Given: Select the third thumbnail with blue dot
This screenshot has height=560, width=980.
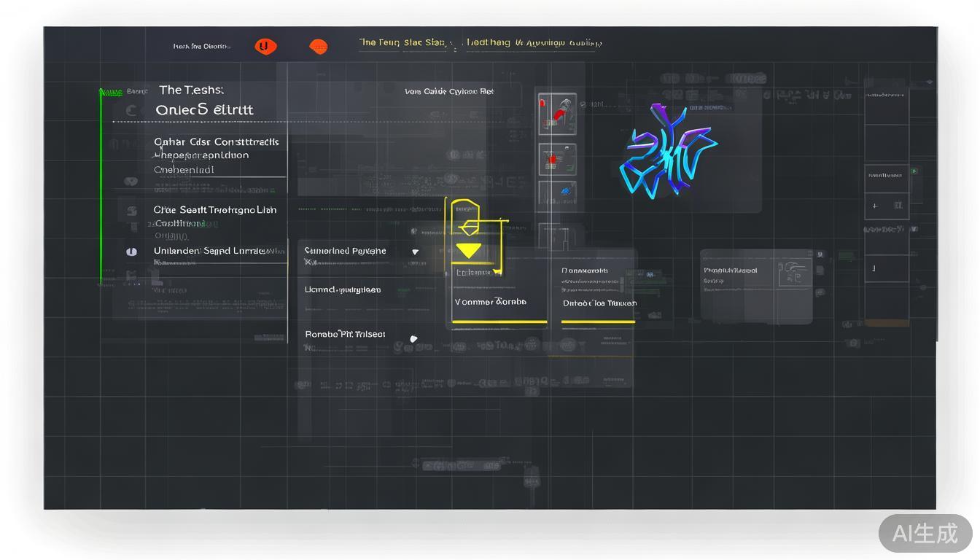Looking at the screenshot, I should [557, 193].
